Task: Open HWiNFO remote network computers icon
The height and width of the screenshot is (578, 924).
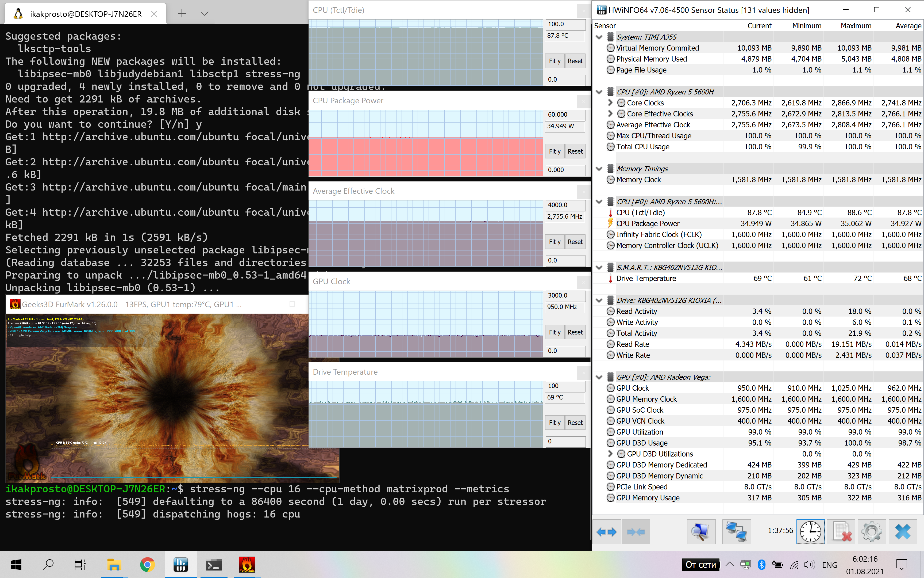Action: point(737,532)
